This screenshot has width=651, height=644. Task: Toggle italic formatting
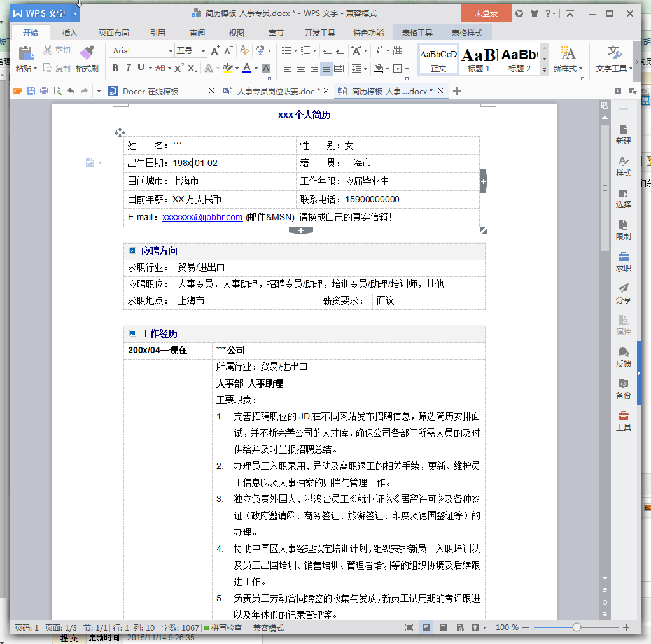coord(129,68)
